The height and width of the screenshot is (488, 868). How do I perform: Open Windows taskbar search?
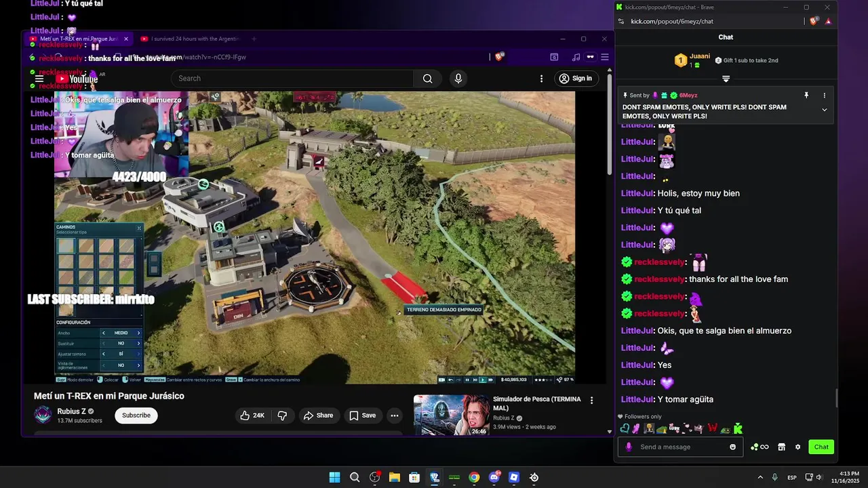[x=355, y=478]
